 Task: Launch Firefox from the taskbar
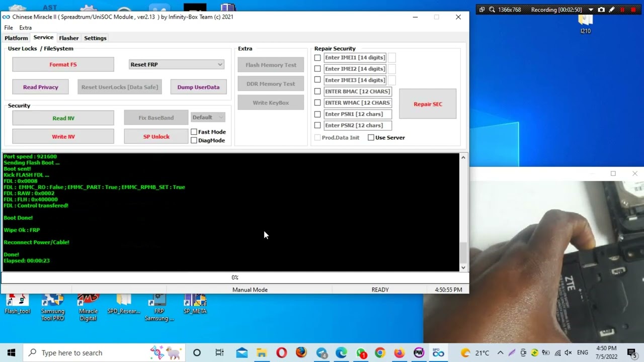[x=301, y=352]
